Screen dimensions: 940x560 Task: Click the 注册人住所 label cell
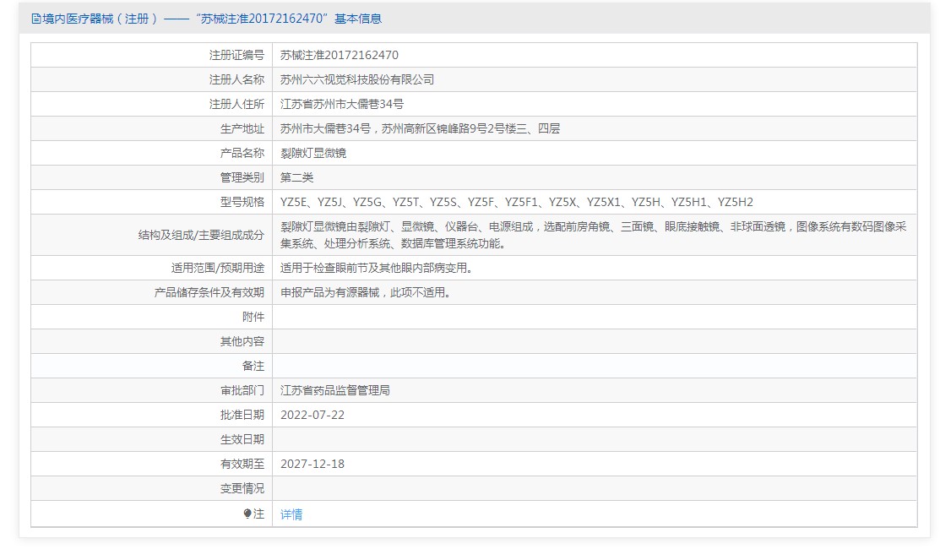click(152, 105)
